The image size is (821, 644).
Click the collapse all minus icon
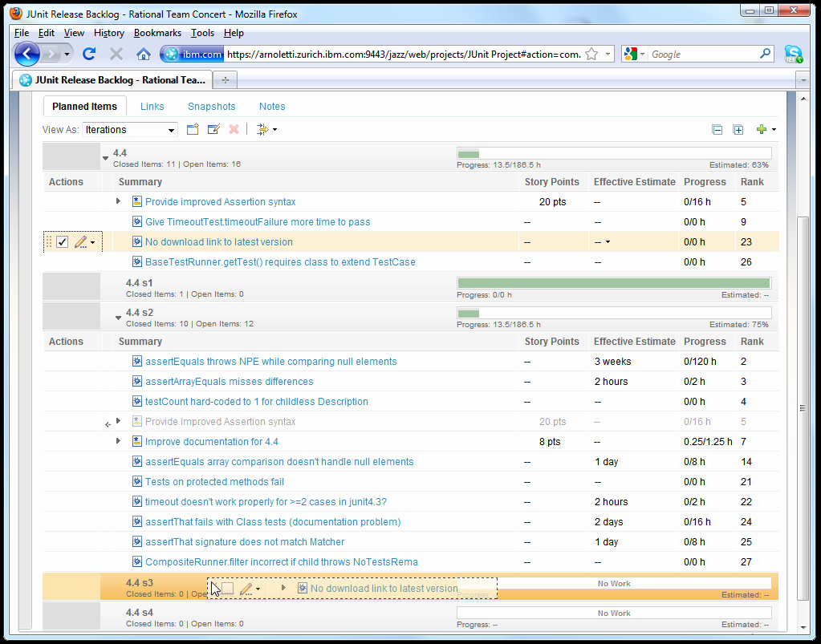click(x=717, y=130)
